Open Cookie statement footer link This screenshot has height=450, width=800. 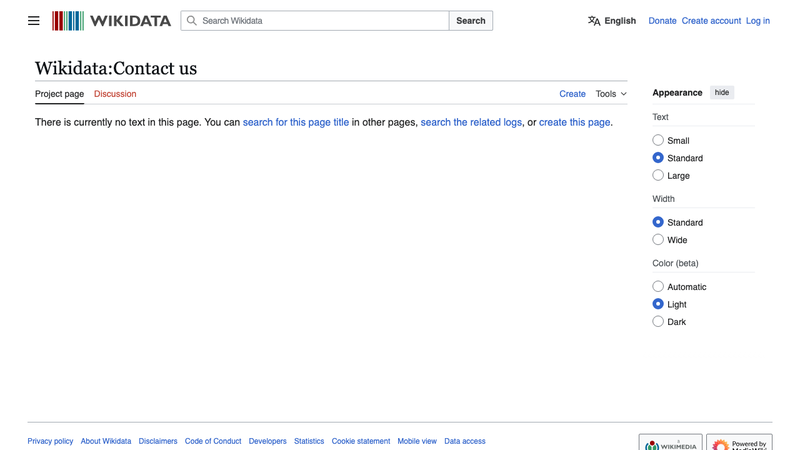[361, 441]
